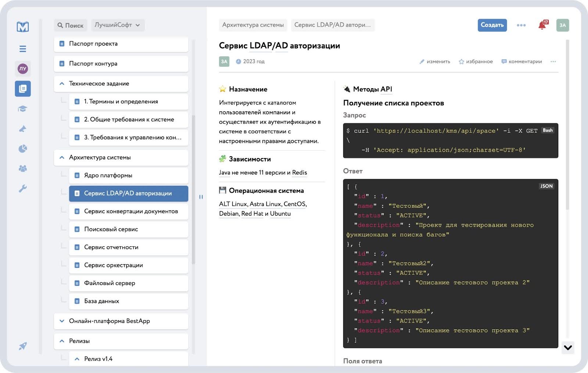
Task: Click the JSON label on the response block
Action: (x=546, y=186)
